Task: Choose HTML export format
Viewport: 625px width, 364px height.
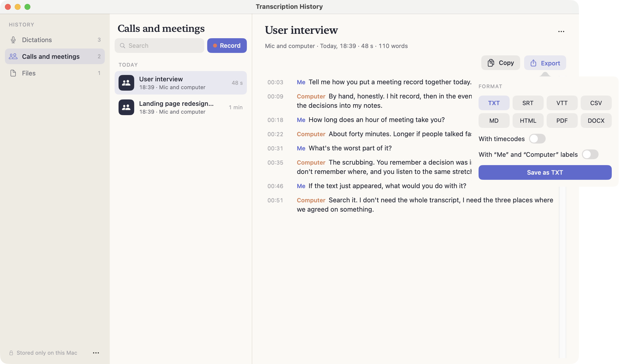Action: [528, 121]
